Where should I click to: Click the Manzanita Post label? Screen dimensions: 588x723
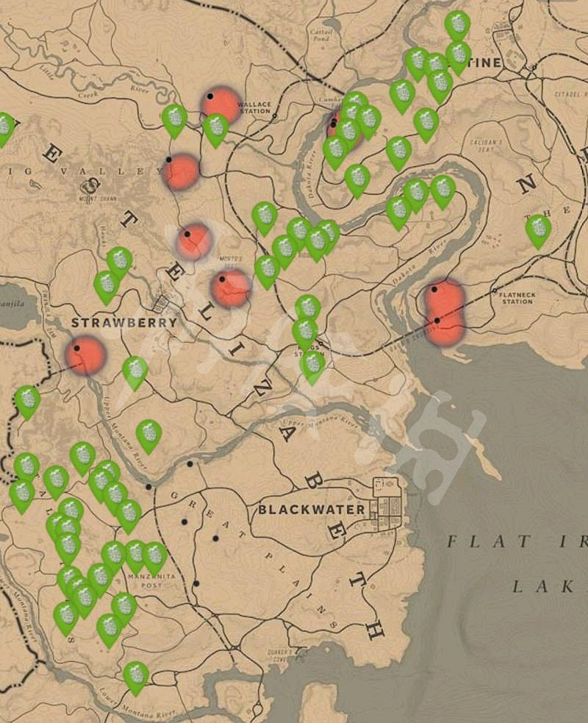[151, 580]
